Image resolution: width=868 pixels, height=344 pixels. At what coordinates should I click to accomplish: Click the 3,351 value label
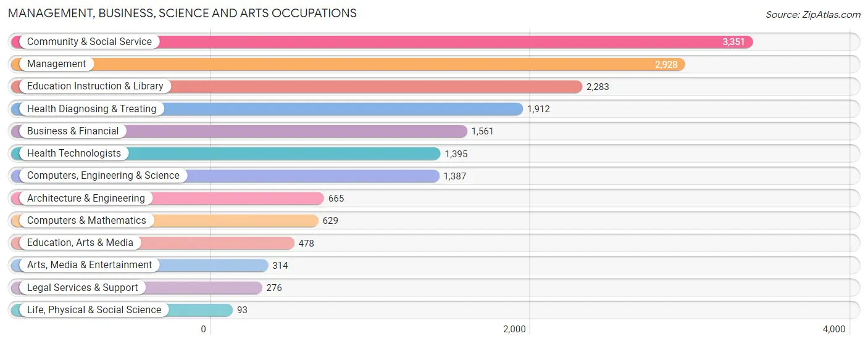(x=733, y=42)
